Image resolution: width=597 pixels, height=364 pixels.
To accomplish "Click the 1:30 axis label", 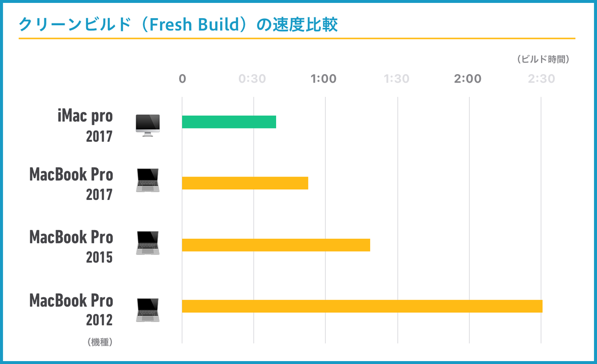I will pyautogui.click(x=396, y=79).
